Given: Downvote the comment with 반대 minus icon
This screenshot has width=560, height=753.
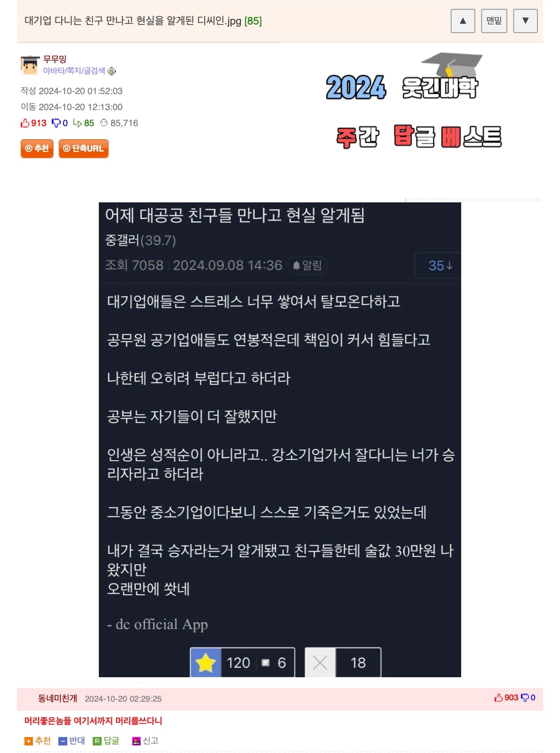Looking at the screenshot, I should (x=72, y=741).
